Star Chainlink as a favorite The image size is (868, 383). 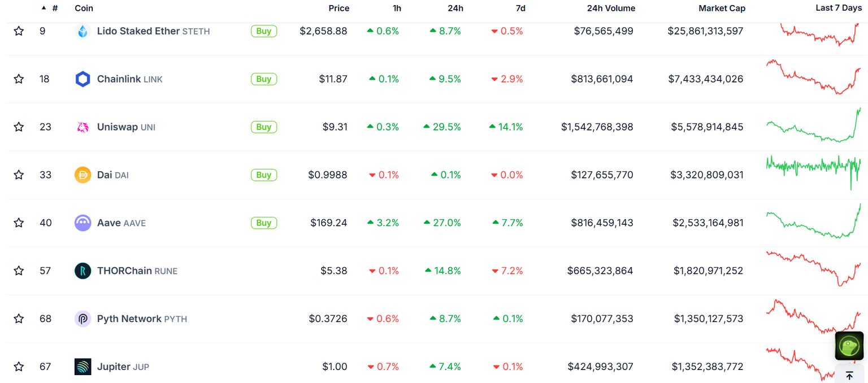coord(19,79)
